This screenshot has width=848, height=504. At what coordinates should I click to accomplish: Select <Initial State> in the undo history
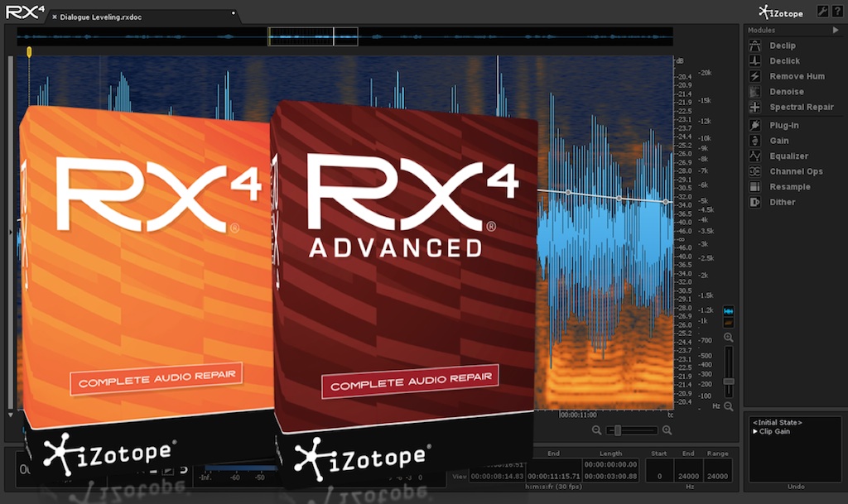coord(778,421)
